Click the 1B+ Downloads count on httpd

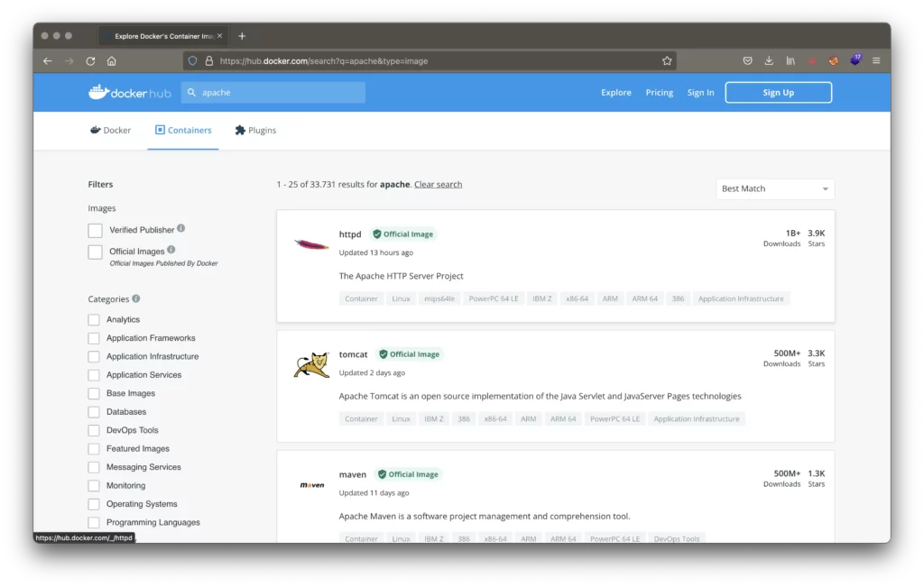[x=782, y=238]
